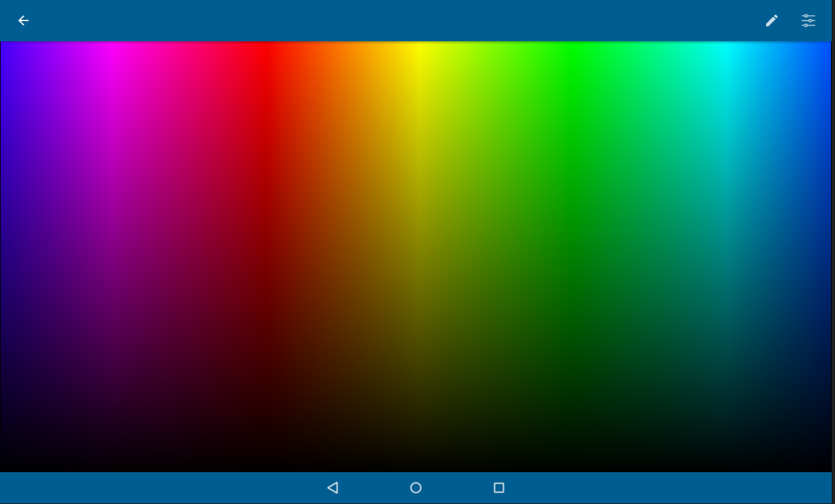The image size is (835, 504).
Task: Pick a color from the rainbow gradient
Action: 416,257
